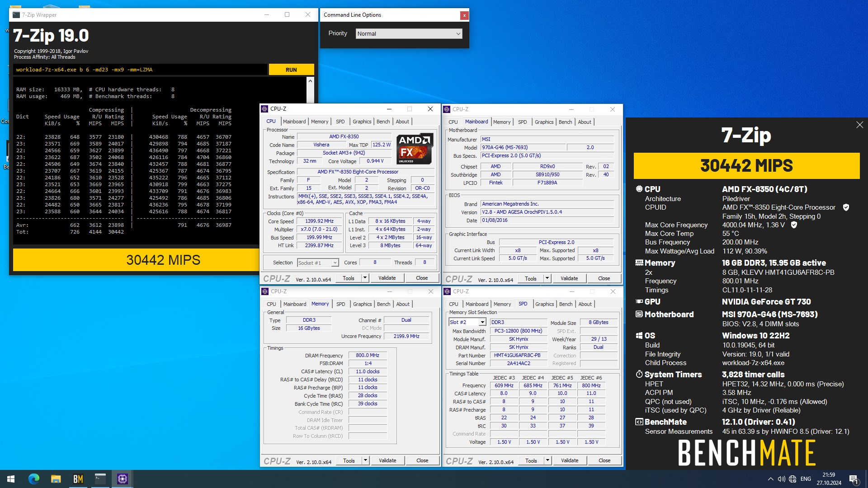Click Validate in CPU-Z CPU window
The height and width of the screenshot is (488, 868).
coord(387,278)
